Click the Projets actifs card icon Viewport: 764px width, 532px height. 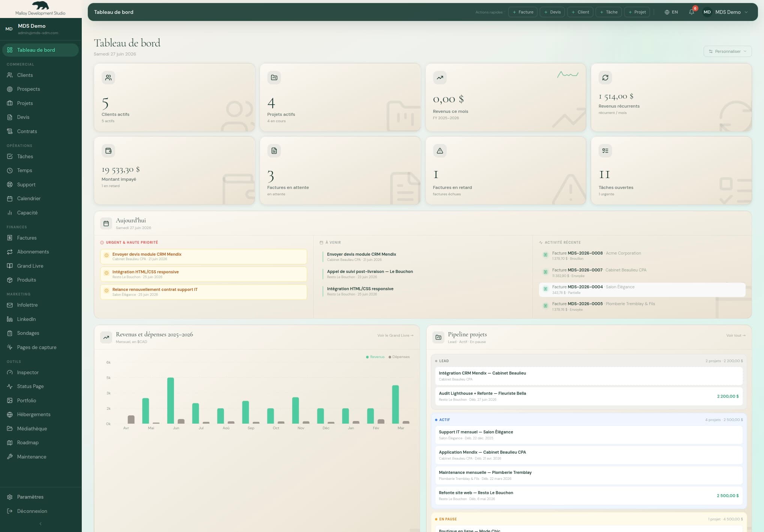(x=274, y=78)
